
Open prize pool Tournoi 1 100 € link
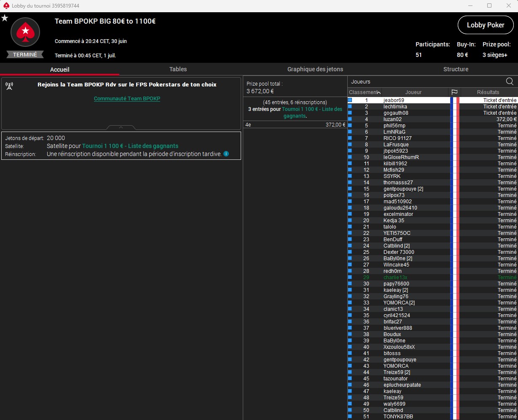click(x=312, y=113)
